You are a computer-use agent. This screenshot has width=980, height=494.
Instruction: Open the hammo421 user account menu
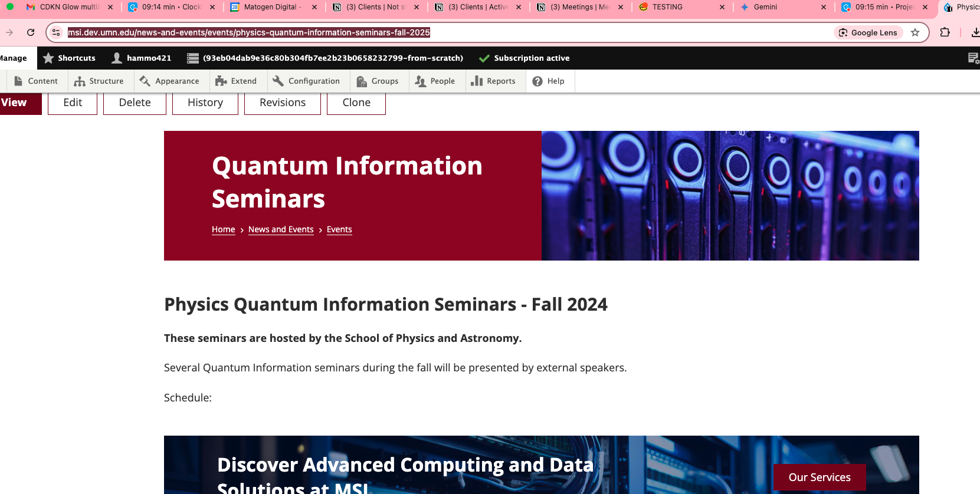pyautogui.click(x=142, y=58)
